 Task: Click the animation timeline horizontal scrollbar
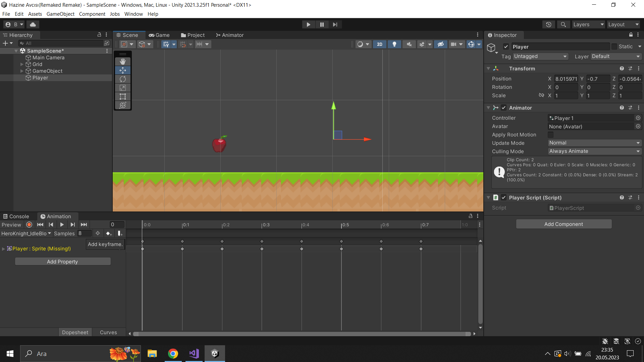[x=302, y=334]
